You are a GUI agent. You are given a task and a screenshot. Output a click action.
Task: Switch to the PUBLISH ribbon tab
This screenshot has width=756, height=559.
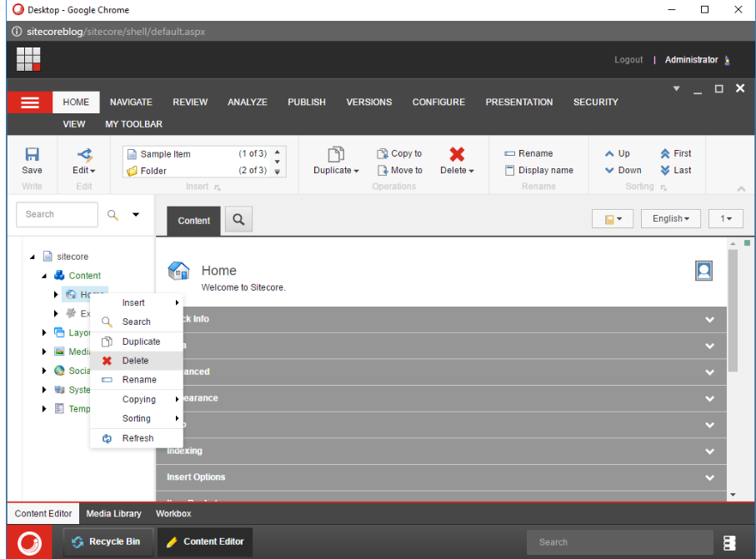[307, 102]
